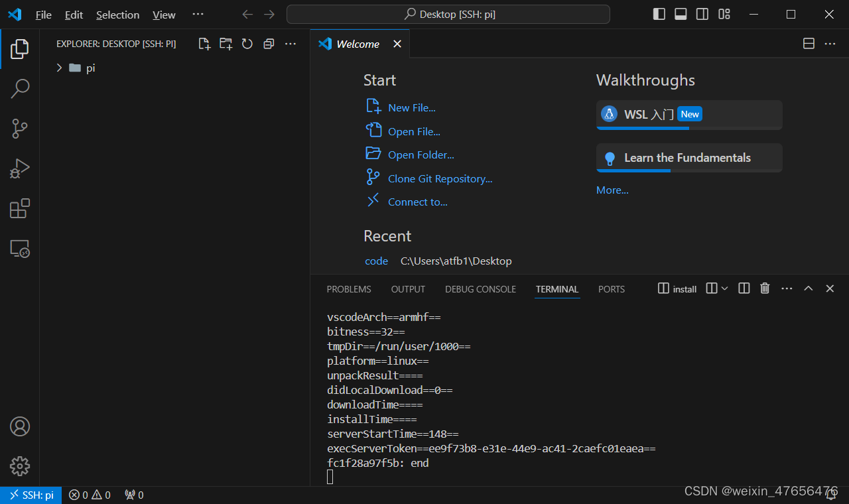Toggle the secondary side bar layout icon

pyautogui.click(x=702, y=15)
